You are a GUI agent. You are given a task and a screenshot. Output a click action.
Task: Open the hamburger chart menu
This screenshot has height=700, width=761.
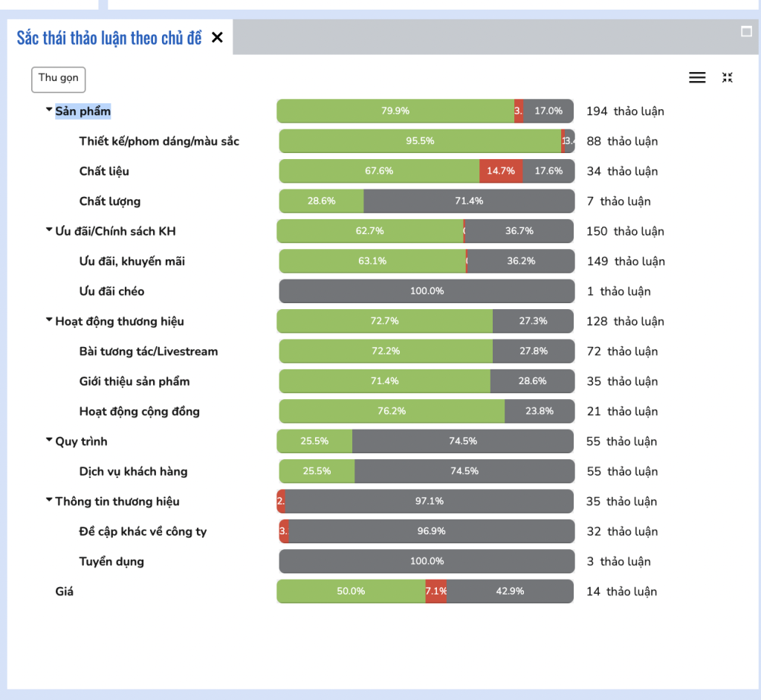(697, 77)
